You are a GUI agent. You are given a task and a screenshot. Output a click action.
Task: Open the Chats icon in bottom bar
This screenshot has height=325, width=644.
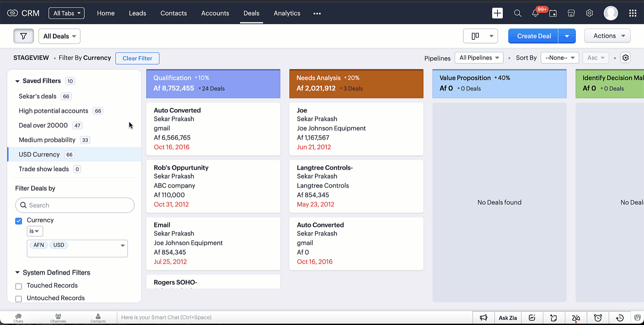click(x=18, y=318)
